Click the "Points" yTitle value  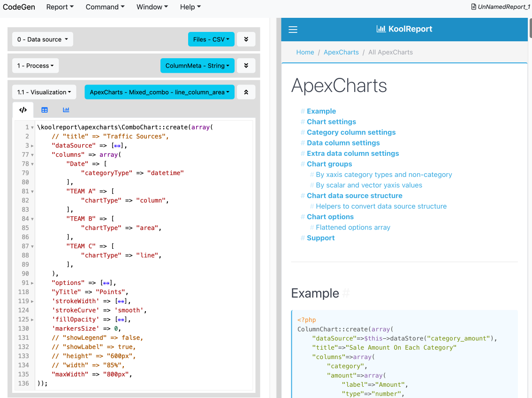110,292
